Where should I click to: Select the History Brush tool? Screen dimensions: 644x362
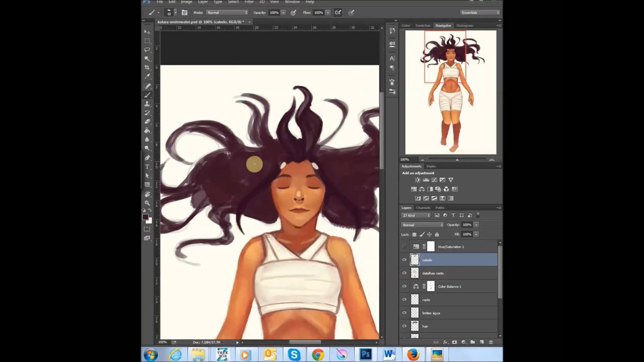click(147, 113)
